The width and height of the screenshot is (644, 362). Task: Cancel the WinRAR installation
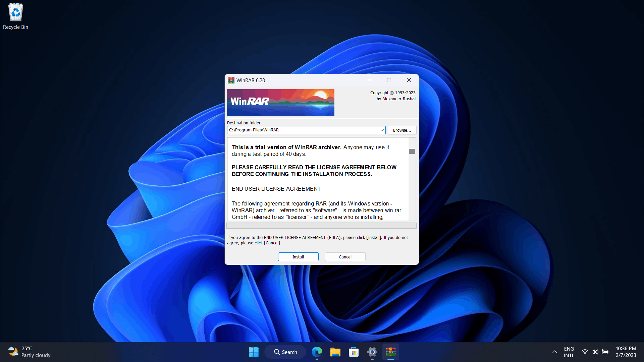pyautogui.click(x=345, y=257)
